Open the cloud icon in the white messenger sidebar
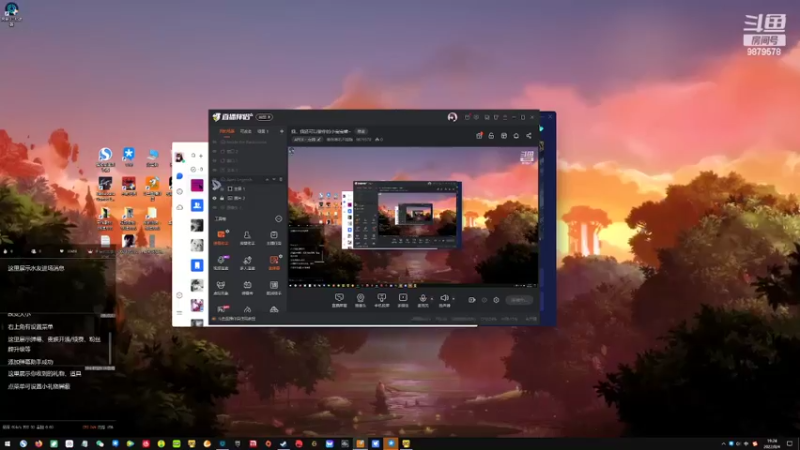This screenshot has height=450, width=800. pos(180,207)
